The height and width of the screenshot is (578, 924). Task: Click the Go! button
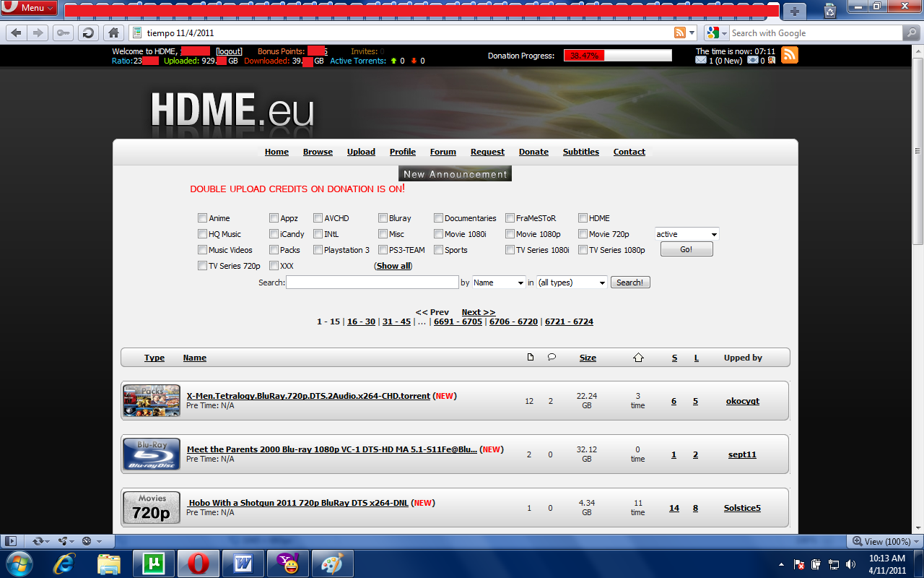point(687,249)
